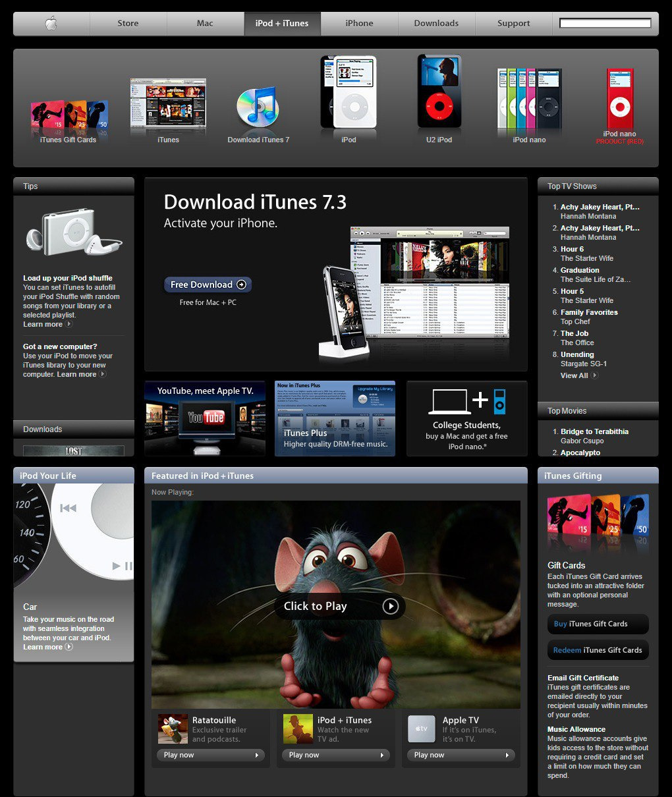Click View All in Top TV Shows
672x797 pixels.
pyautogui.click(x=574, y=375)
